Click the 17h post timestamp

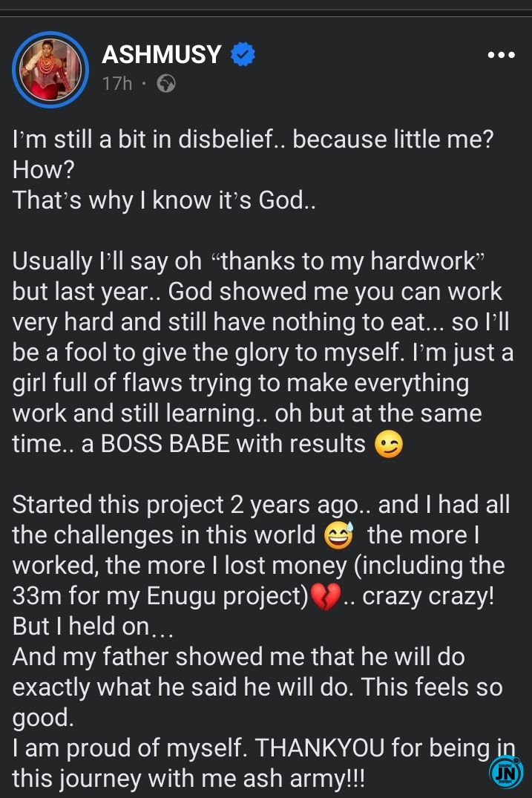[117, 83]
